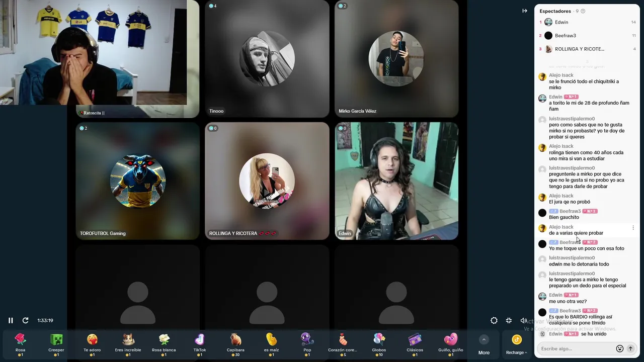The height and width of the screenshot is (362, 644).
Task: Click Alejo Isack's name above 'El jura qe no probó'
Action: pyautogui.click(x=561, y=196)
